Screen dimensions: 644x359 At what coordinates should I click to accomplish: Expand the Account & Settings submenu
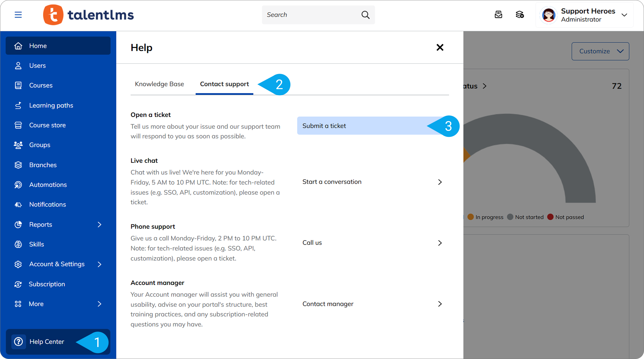(100, 264)
